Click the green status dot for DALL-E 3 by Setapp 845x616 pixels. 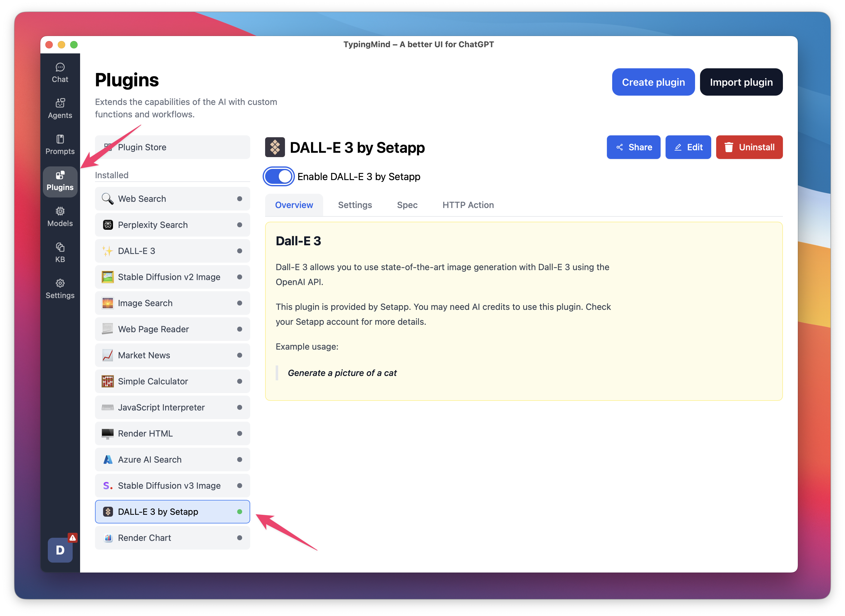click(x=239, y=512)
